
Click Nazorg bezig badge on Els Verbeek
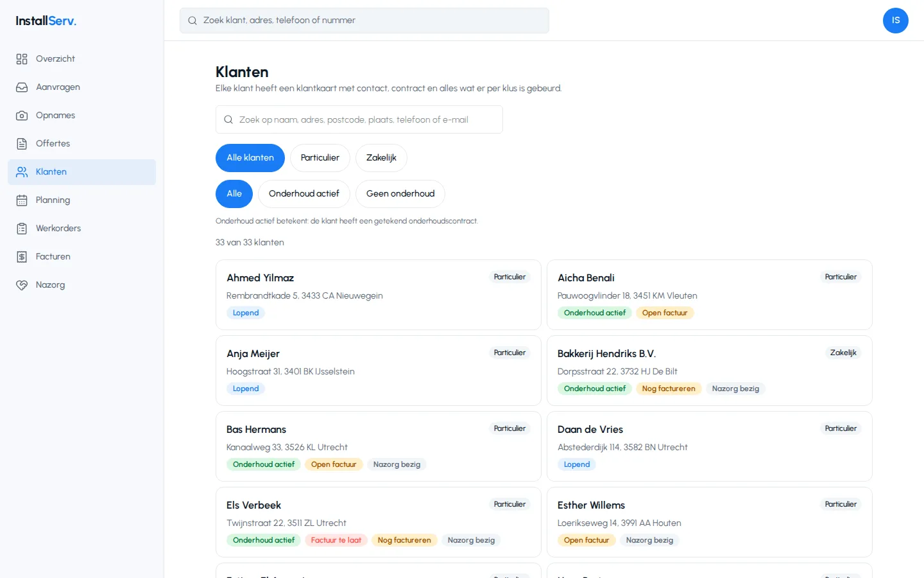[x=471, y=540]
